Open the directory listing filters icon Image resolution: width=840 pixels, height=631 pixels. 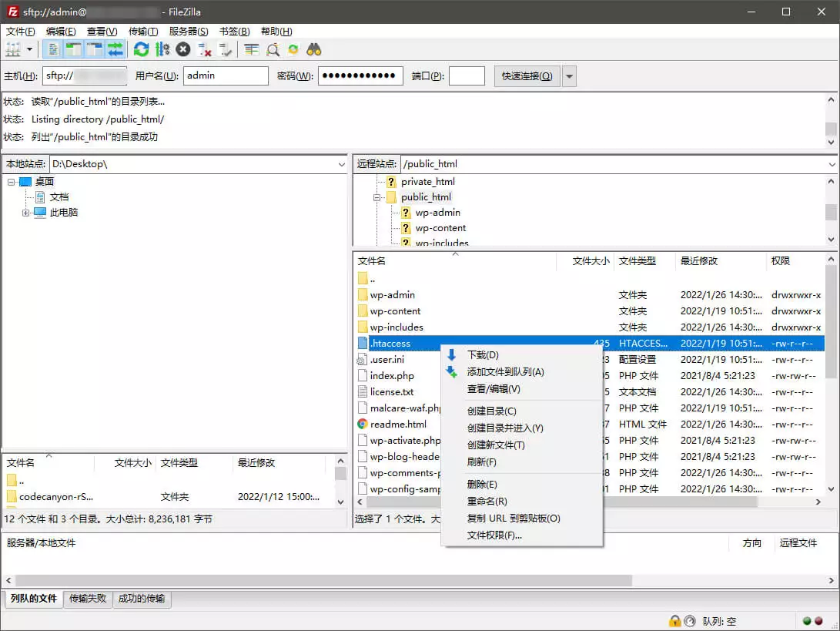point(251,49)
